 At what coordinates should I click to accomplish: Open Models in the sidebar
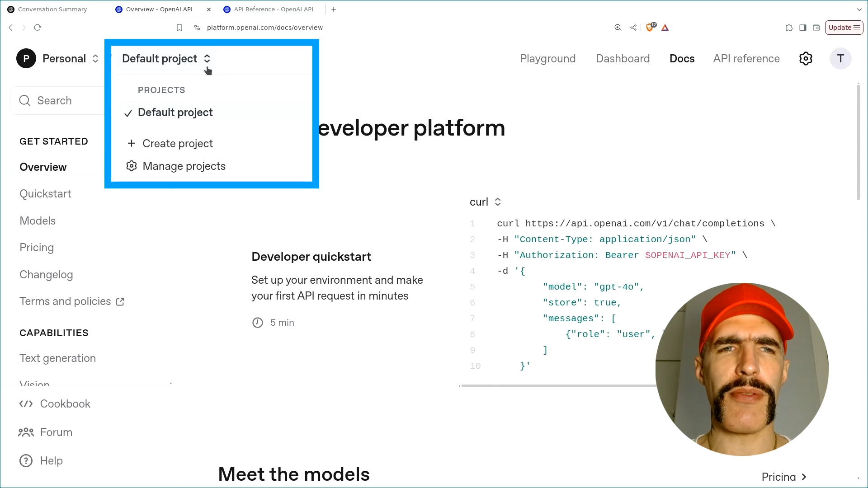click(38, 221)
